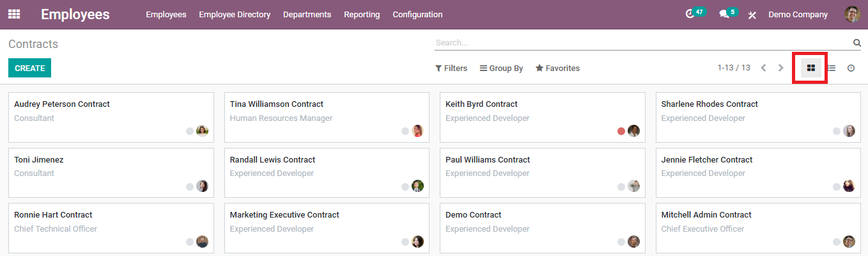Viewport: 868px width, 256px height.
Task: Expand the Group By dropdown
Action: click(x=501, y=68)
